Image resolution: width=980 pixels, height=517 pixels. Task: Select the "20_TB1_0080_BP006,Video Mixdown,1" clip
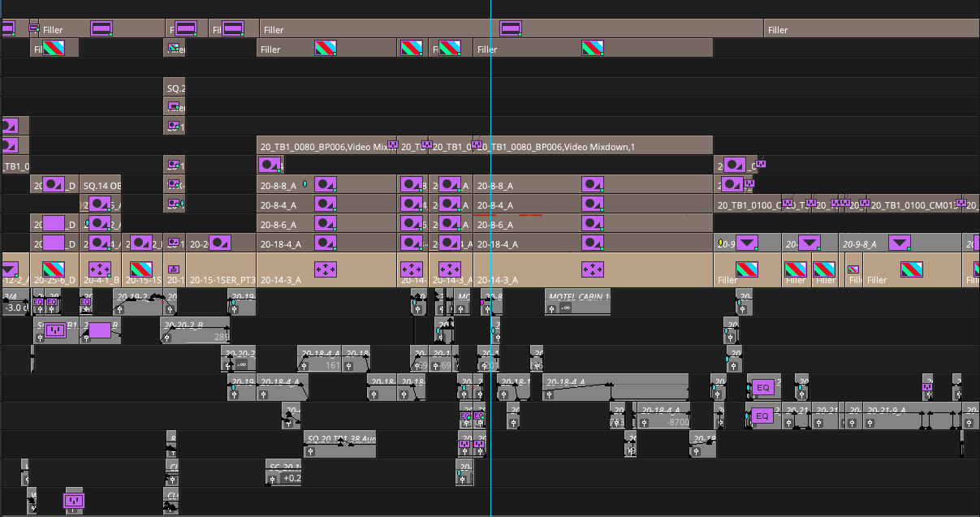coord(593,146)
